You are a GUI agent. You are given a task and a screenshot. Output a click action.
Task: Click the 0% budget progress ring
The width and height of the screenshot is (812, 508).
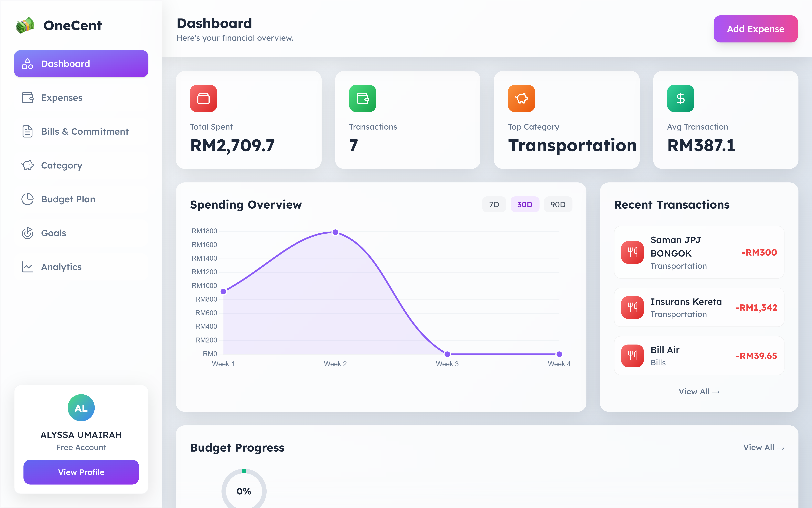244,491
